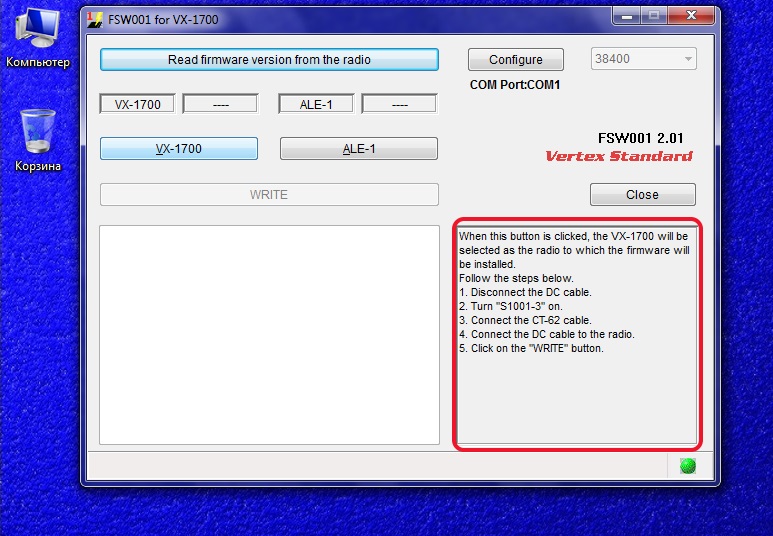This screenshot has width=773, height=536.
Task: Click 'Follow the steps below.' text
Action: coord(516,278)
